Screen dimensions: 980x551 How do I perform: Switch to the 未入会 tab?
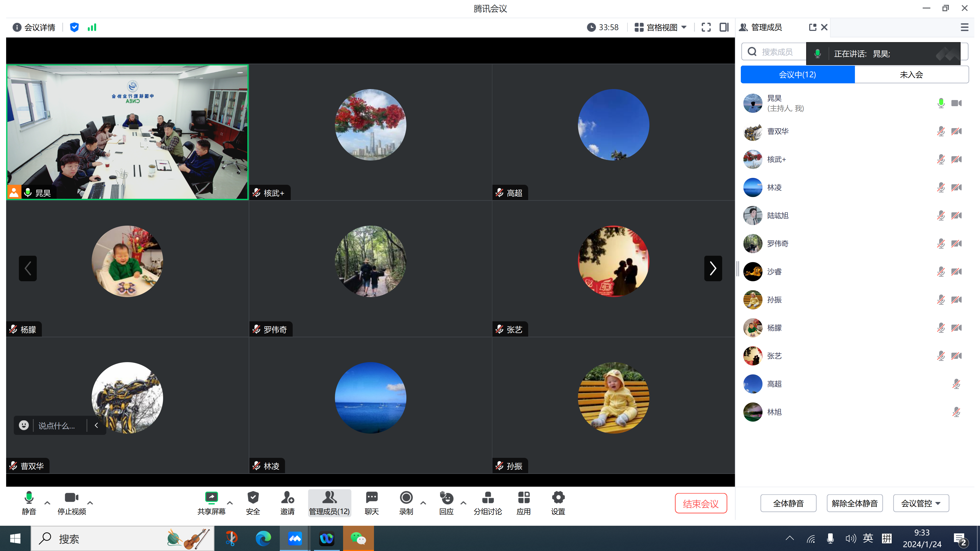[911, 75]
